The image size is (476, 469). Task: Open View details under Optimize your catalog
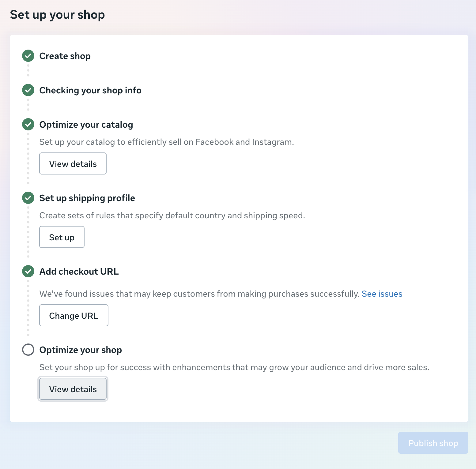(x=73, y=164)
